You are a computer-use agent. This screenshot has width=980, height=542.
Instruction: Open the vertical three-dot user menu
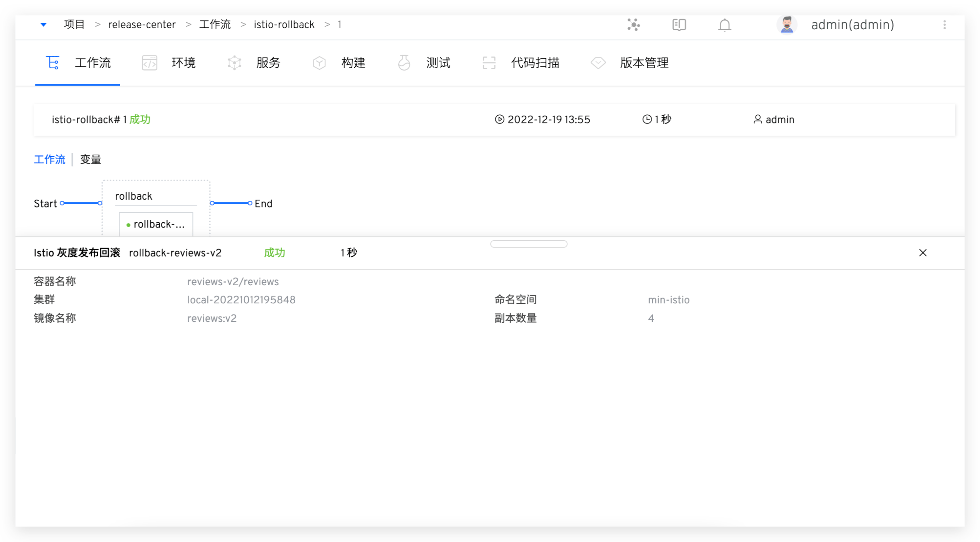(x=944, y=25)
